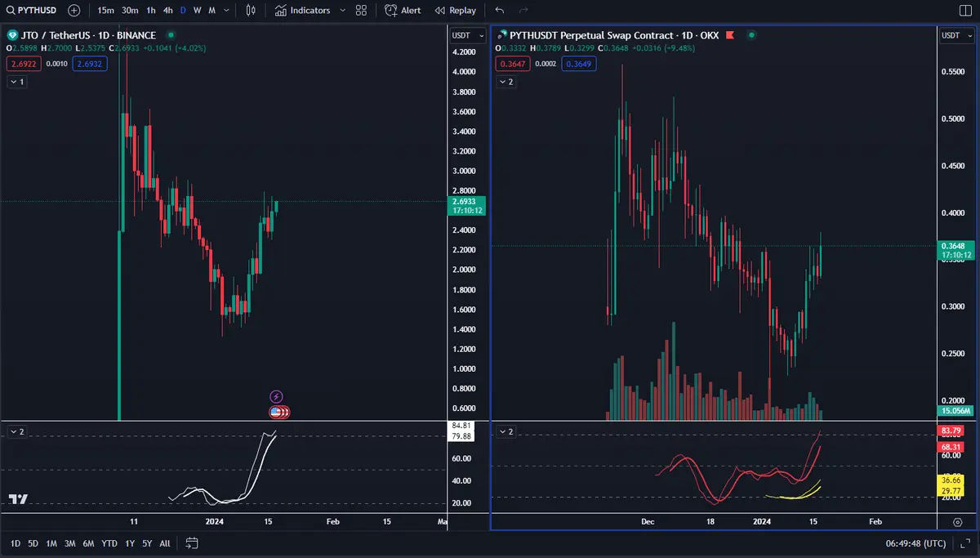Select the 15m timeframe
This screenshot has width=980, height=558.
coord(105,11)
